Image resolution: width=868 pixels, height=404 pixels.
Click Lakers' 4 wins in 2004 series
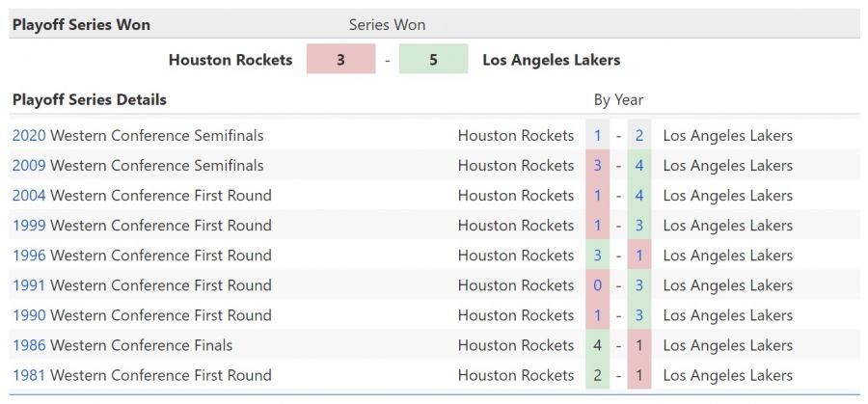pyautogui.click(x=638, y=195)
